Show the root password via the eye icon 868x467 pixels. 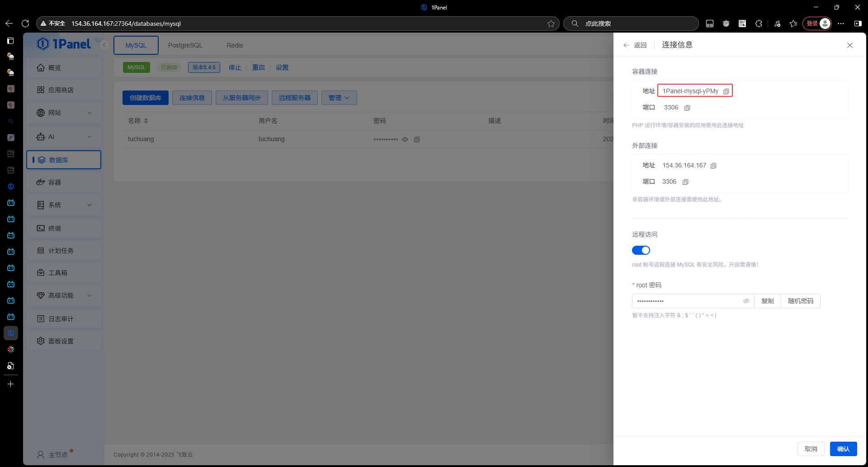[x=746, y=301]
